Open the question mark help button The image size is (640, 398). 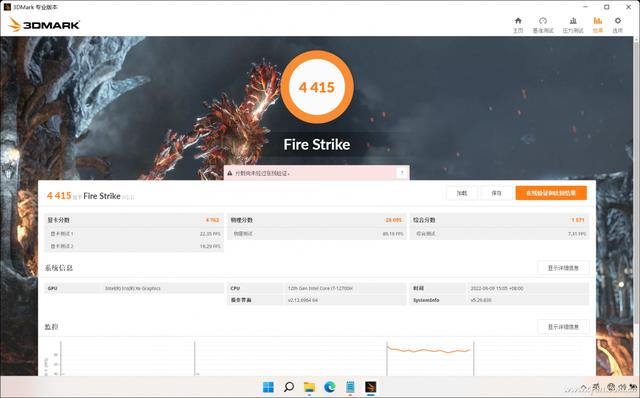pyautogui.click(x=402, y=173)
